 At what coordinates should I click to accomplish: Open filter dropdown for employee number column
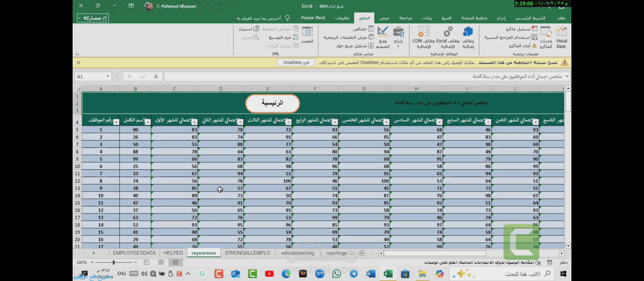(x=116, y=122)
